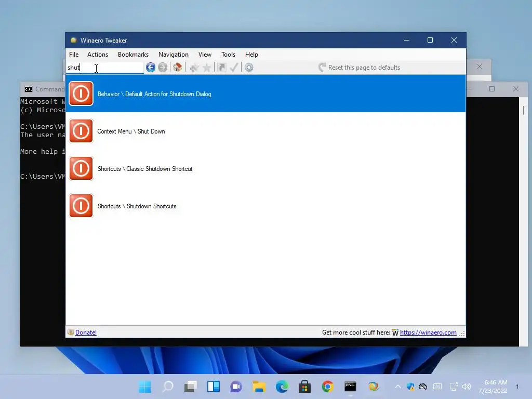Go to the Home page icon
This screenshot has height=399, width=532.
pos(178,67)
